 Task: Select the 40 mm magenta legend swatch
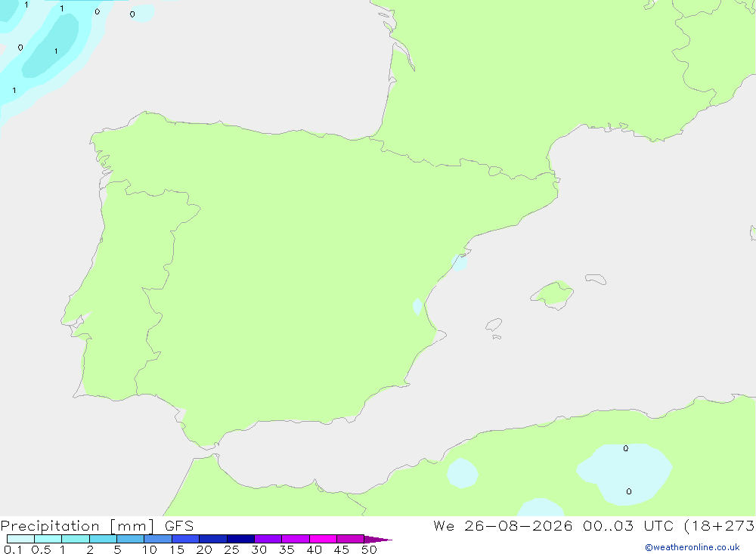pos(323,539)
